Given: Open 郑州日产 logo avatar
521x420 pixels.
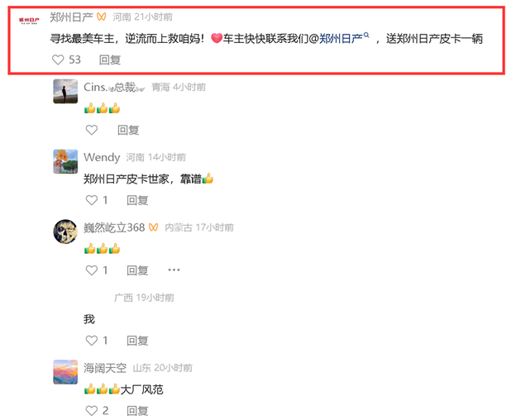Looking at the screenshot, I should click(x=29, y=21).
